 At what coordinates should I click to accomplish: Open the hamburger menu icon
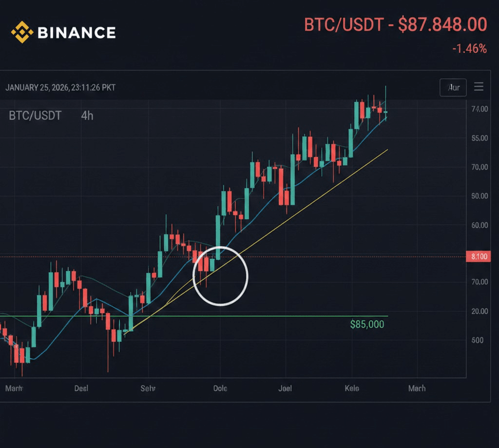pyautogui.click(x=479, y=87)
